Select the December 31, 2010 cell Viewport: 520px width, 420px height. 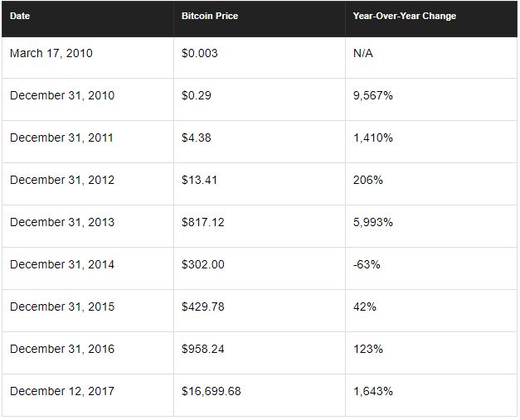click(62, 95)
